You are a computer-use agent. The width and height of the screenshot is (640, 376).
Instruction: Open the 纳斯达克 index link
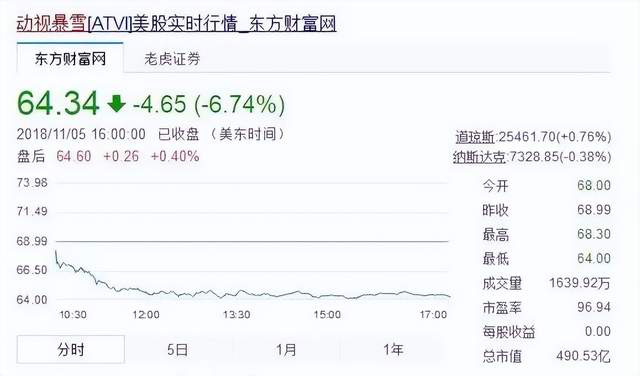click(479, 157)
